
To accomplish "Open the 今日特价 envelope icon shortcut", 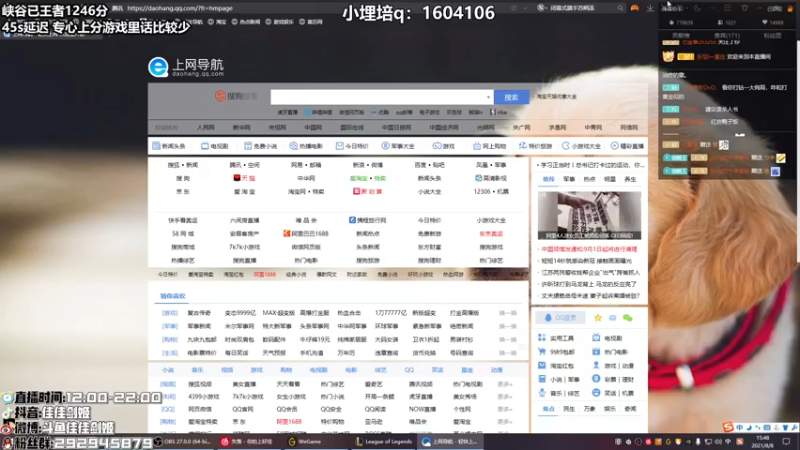I will 352,146.
